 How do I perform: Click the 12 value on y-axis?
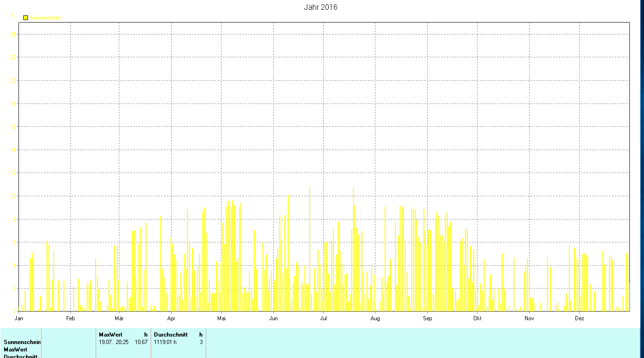[14, 173]
